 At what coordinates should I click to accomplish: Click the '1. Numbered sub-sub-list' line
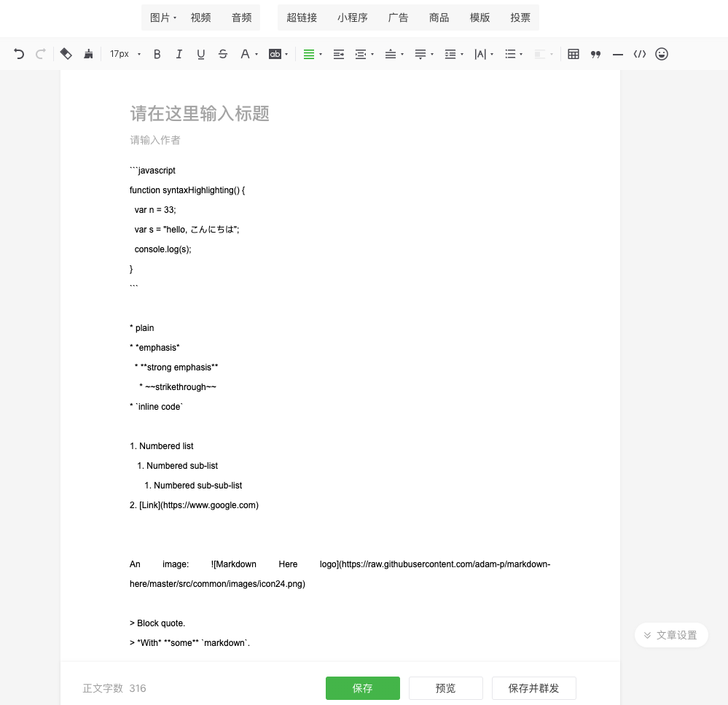(x=193, y=486)
